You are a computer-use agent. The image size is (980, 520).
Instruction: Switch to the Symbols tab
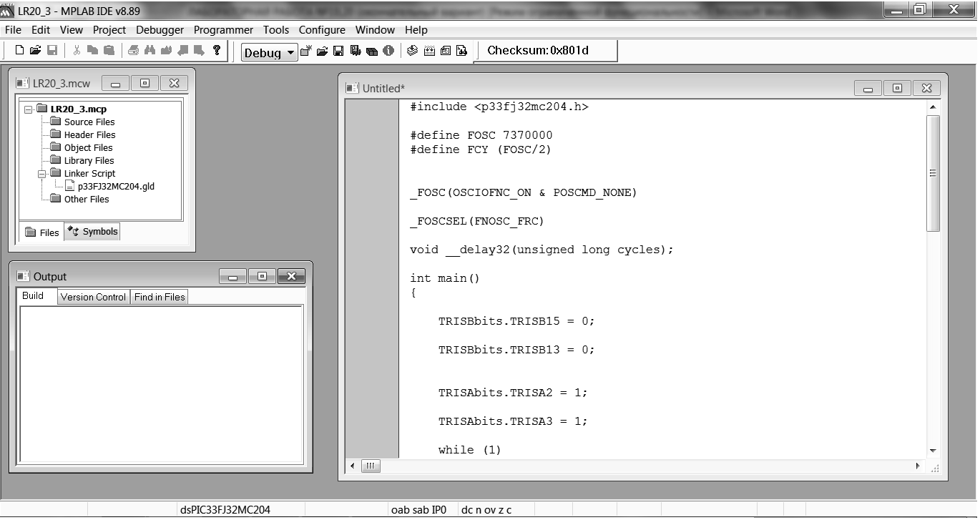click(92, 232)
